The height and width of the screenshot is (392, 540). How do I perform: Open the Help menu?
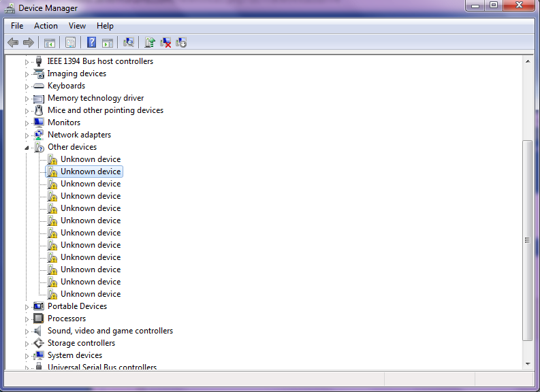105,26
